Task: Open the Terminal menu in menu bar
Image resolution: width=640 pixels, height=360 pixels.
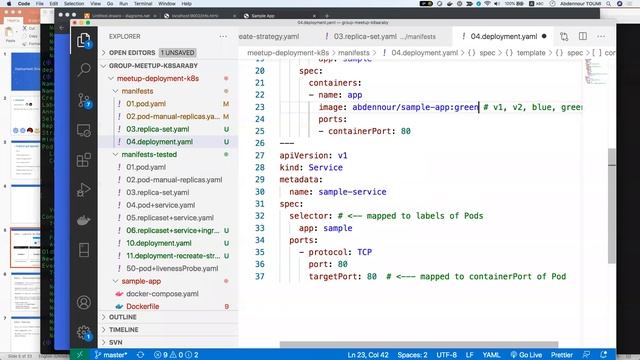Action: 143,4
